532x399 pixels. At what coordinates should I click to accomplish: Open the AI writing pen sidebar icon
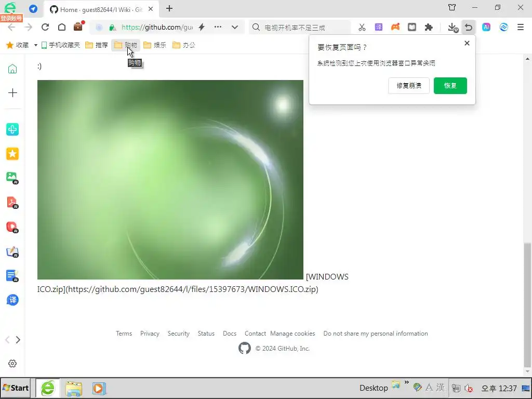tap(12, 252)
